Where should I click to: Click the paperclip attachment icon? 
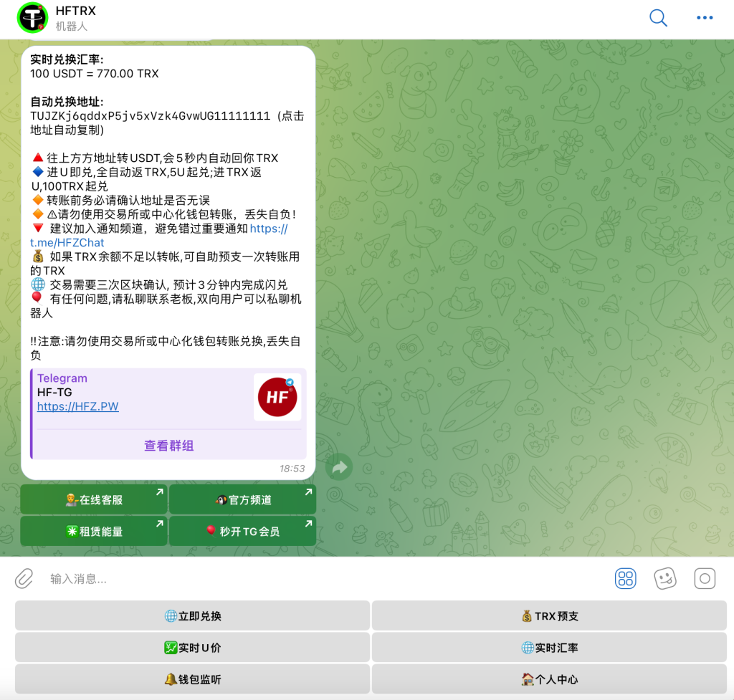click(23, 578)
